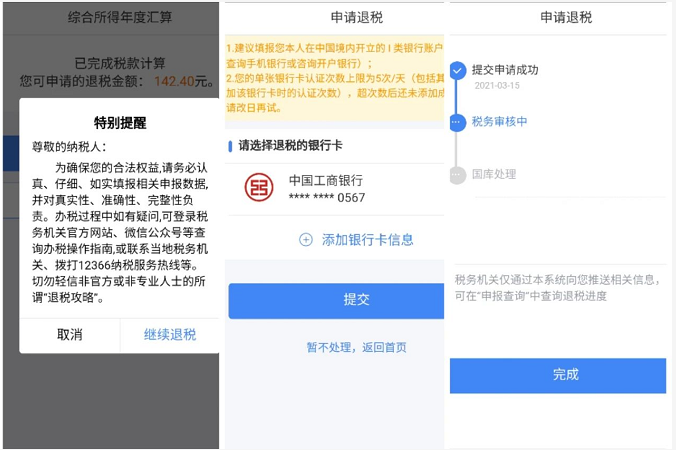Click the gray 国库处理 step icon
This screenshot has height=450, width=676.
(457, 175)
